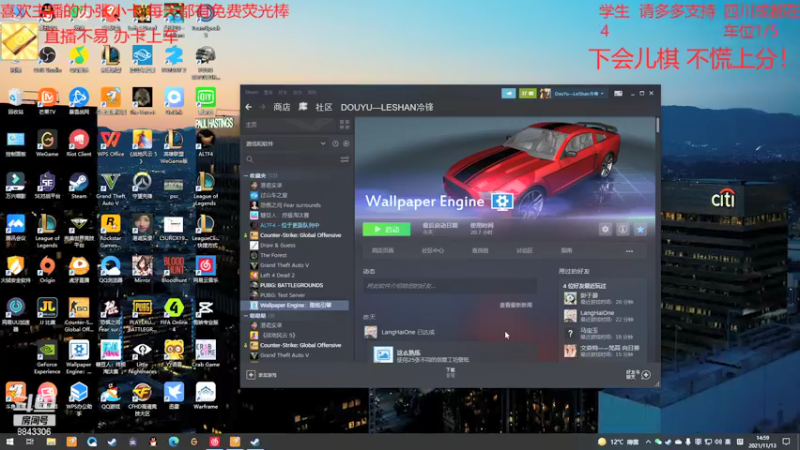The image size is (800, 450).
Task: Switch Steam to Big Picture mode
Action: (618, 93)
